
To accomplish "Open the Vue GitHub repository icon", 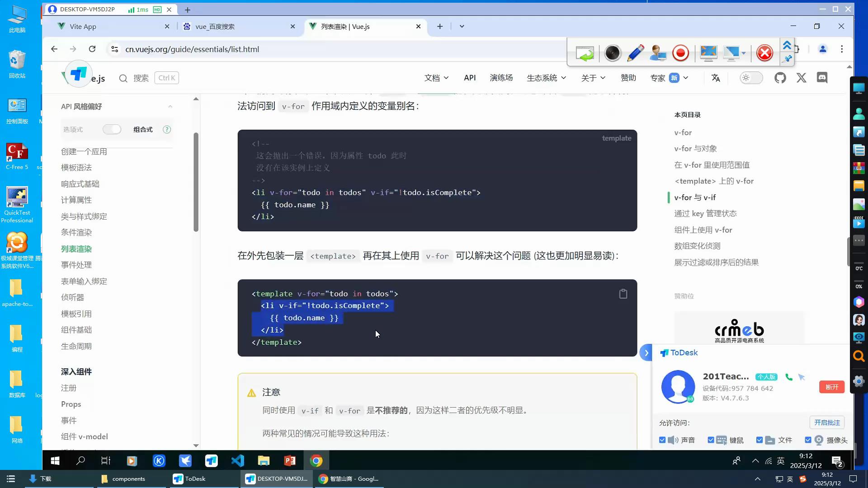I will coord(780,78).
